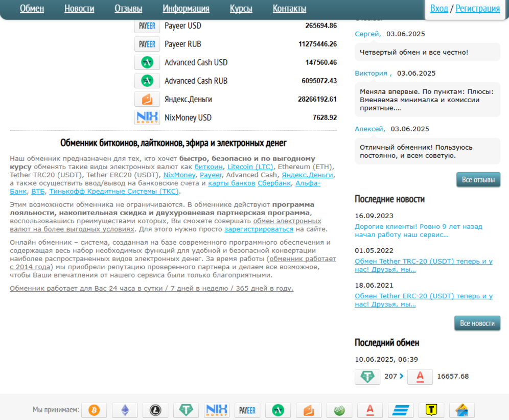This screenshot has height=420, width=509.
Task: Click the VTB blue stripes icon in footer
Action: [401, 410]
